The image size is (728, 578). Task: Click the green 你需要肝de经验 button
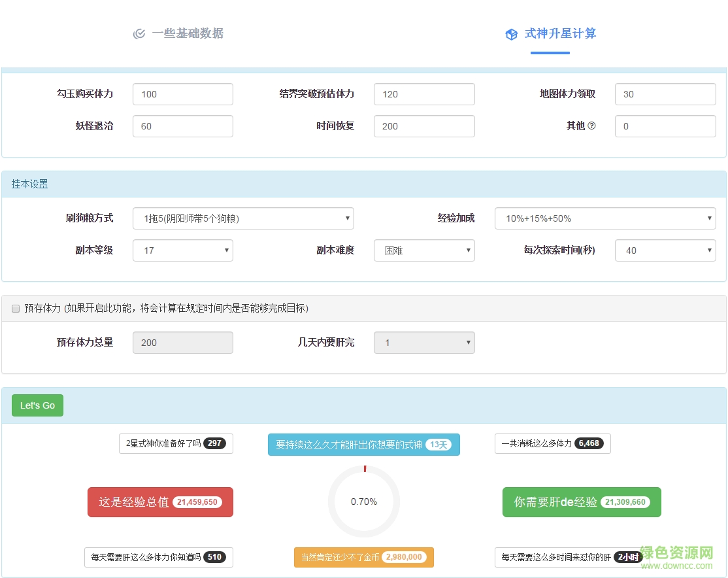point(581,502)
